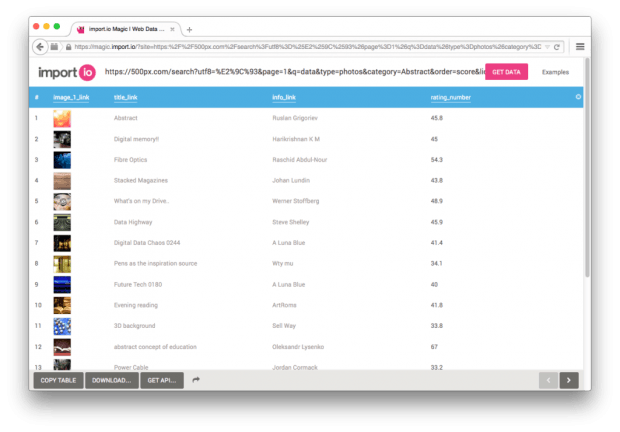Click the title_link column header
The width and height of the screenshot is (620, 432).
[126, 98]
